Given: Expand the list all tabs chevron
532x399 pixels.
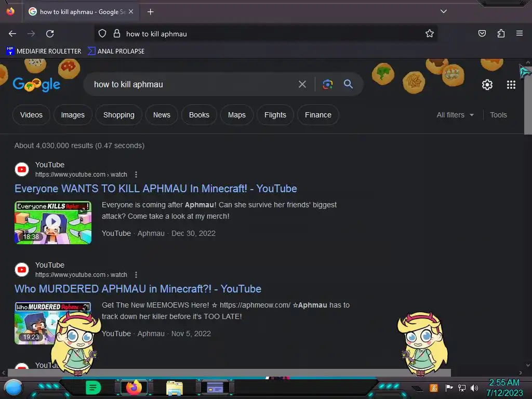Looking at the screenshot, I should click(x=444, y=11).
